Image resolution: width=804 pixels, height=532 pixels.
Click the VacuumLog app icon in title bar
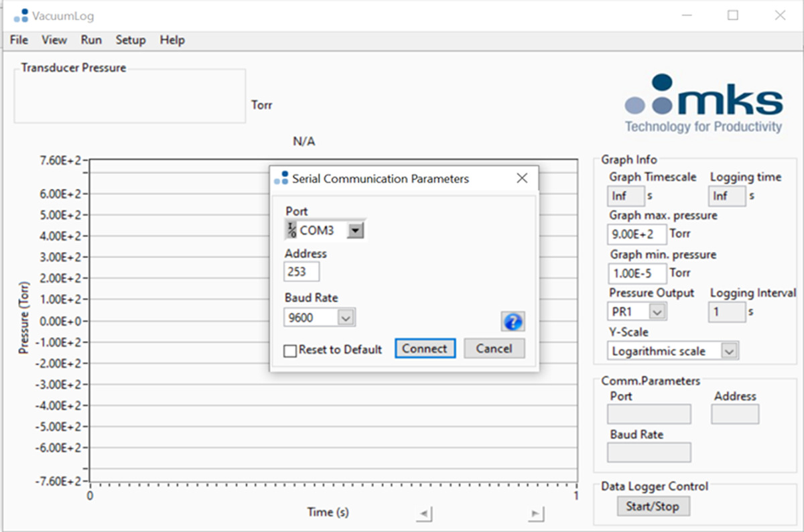tap(21, 15)
